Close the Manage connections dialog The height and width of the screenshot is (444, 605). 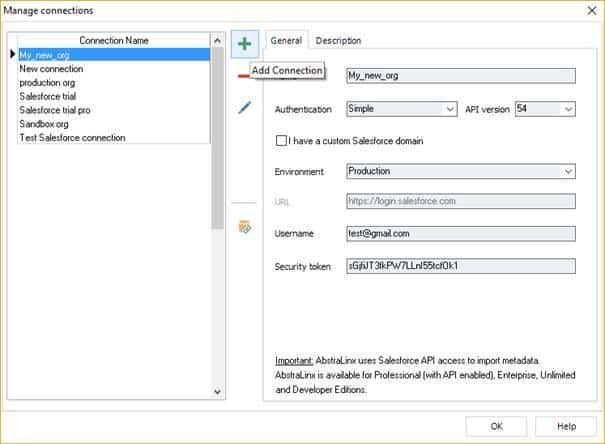[586, 10]
